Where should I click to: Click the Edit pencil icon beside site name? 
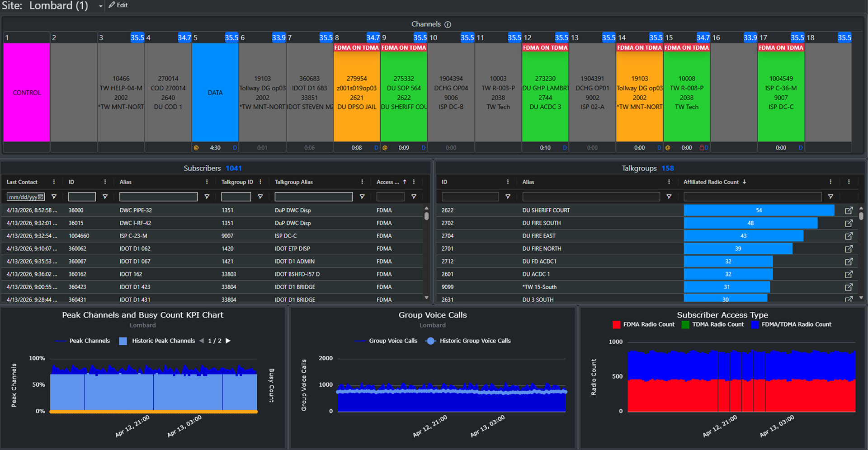[x=112, y=5]
